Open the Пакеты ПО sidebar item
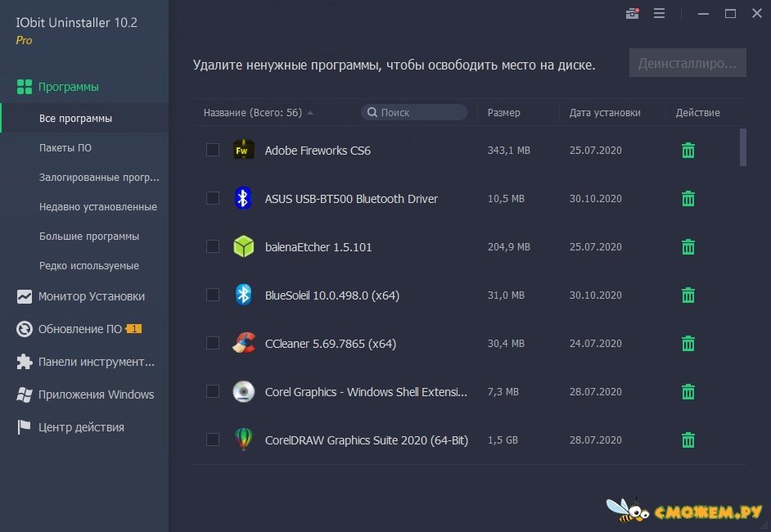The height and width of the screenshot is (532, 771). click(65, 148)
